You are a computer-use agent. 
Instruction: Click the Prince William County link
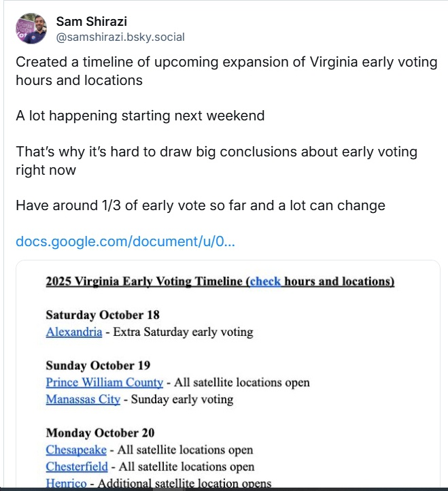pyautogui.click(x=105, y=382)
